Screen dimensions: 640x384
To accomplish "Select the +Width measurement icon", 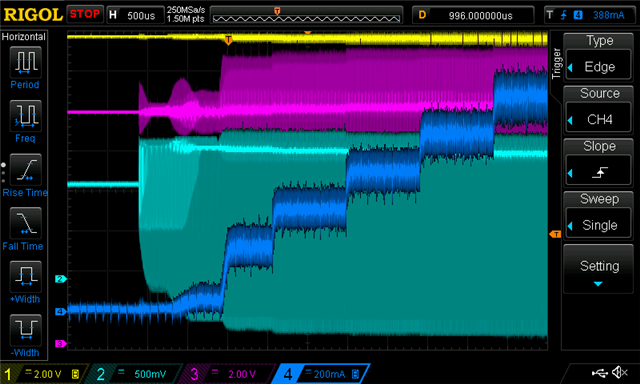I will point(25,277).
